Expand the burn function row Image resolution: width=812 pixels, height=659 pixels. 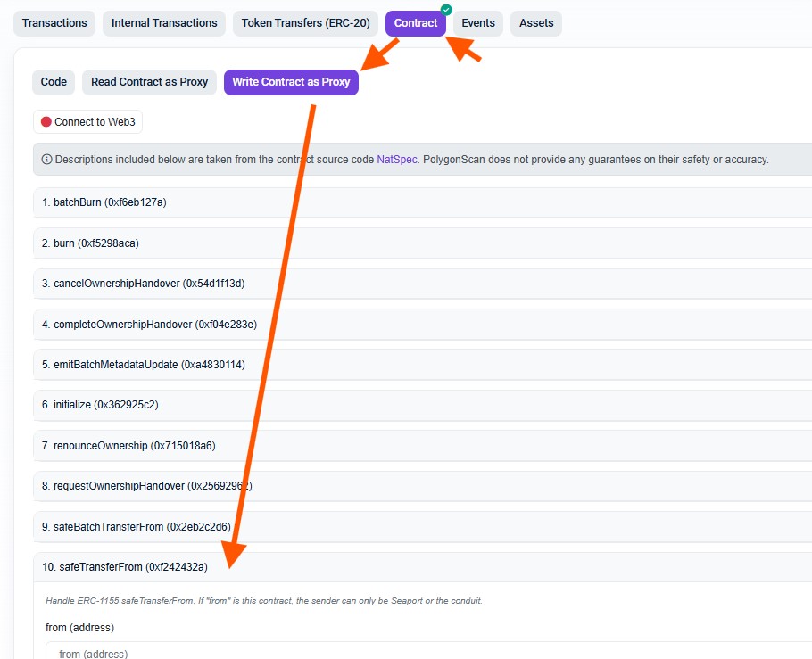(x=90, y=243)
